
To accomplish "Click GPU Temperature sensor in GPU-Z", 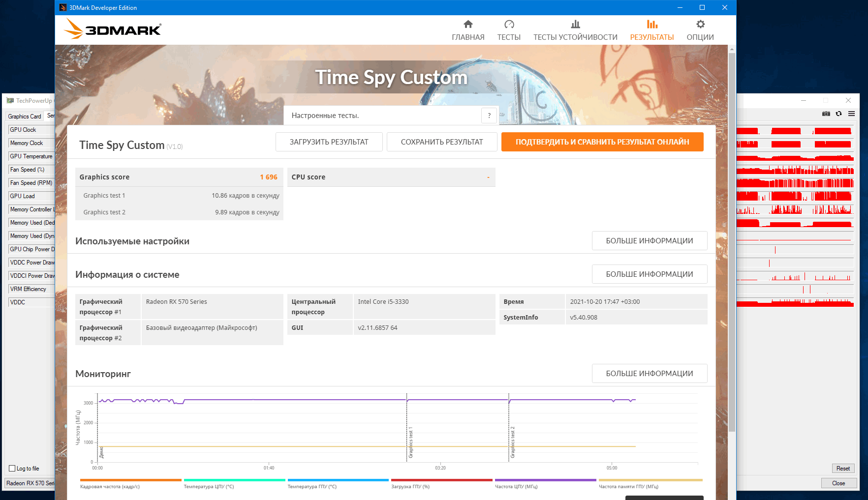I will pyautogui.click(x=31, y=156).
